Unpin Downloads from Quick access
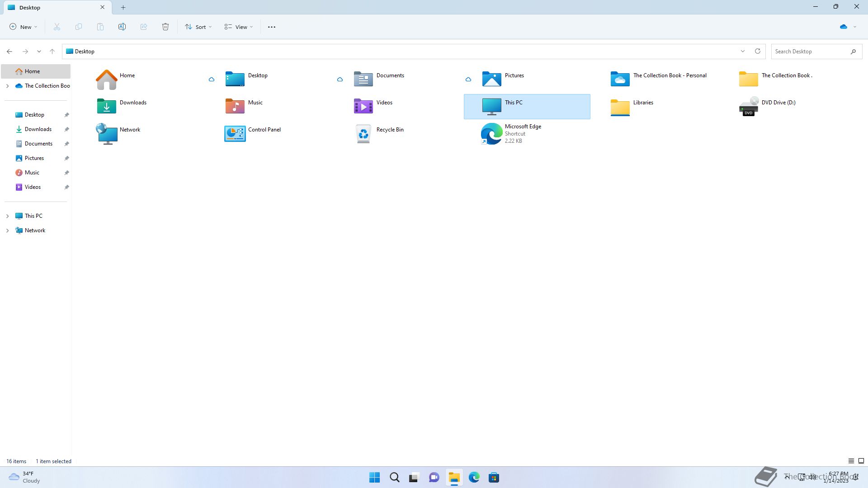 point(66,129)
